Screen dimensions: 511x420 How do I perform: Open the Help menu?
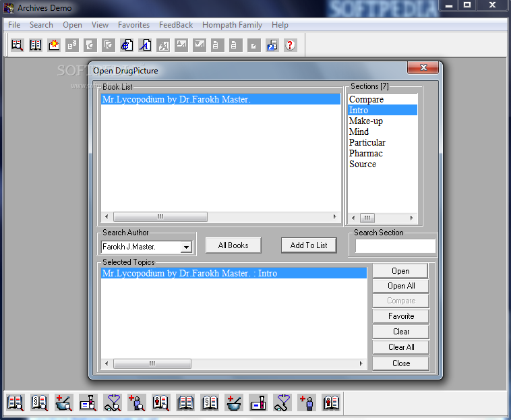coord(280,25)
